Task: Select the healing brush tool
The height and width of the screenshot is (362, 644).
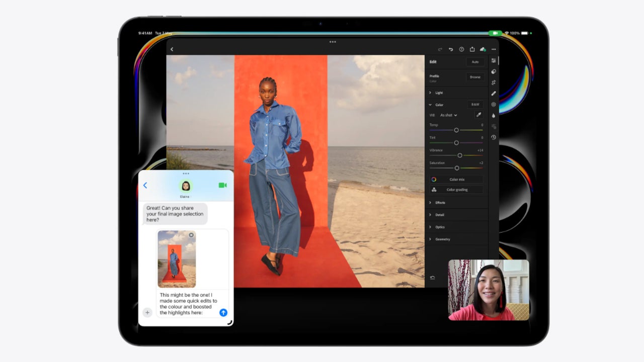Action: tap(494, 94)
